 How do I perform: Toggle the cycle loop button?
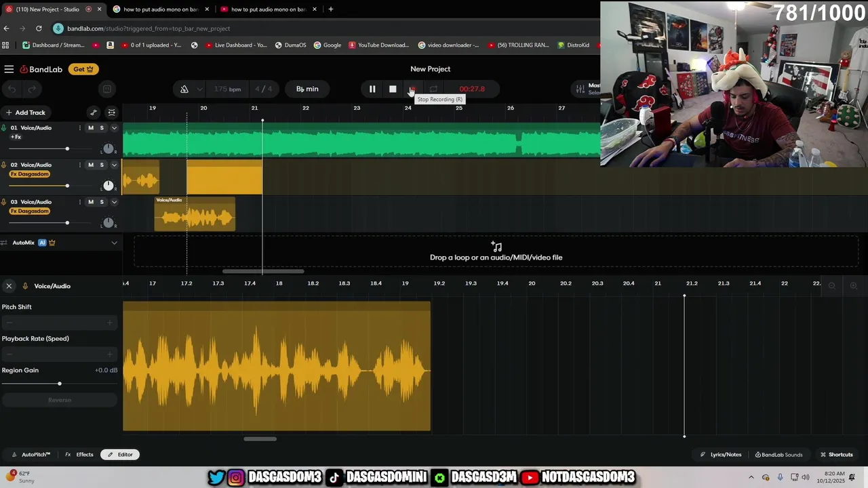tap(433, 89)
